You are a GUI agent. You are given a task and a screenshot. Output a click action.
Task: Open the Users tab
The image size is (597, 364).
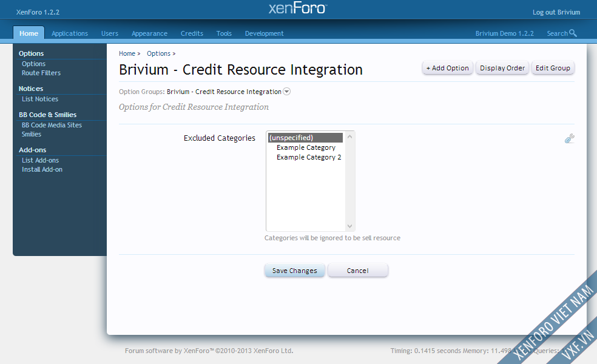point(110,33)
